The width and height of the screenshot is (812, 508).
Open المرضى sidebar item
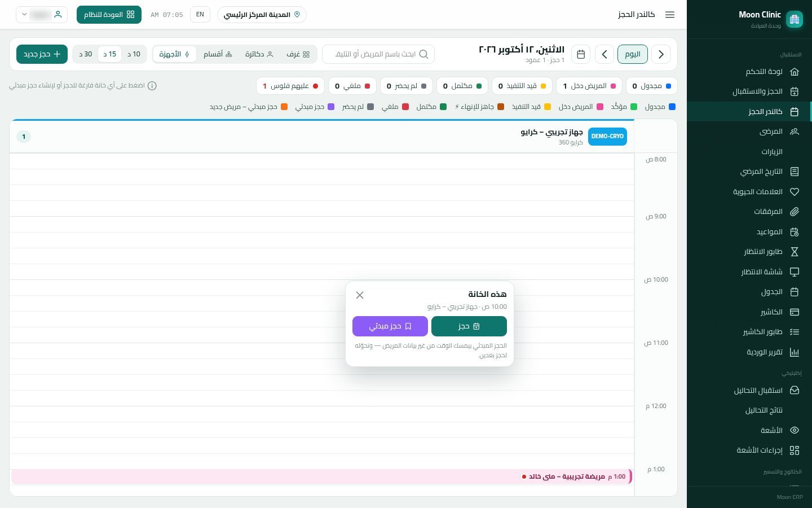coord(749,132)
